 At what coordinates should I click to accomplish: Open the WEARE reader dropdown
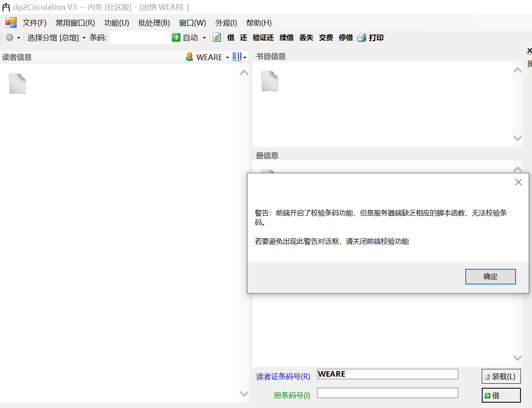(226, 57)
